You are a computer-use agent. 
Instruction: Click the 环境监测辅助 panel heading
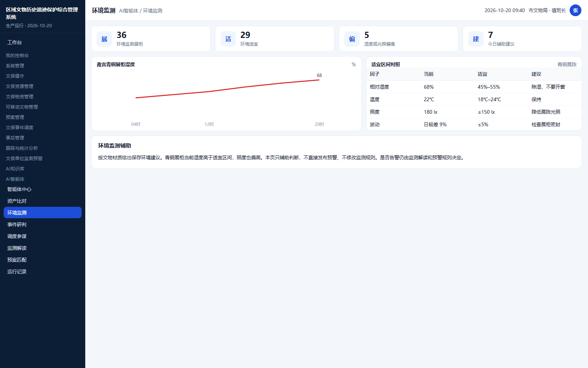(115, 146)
